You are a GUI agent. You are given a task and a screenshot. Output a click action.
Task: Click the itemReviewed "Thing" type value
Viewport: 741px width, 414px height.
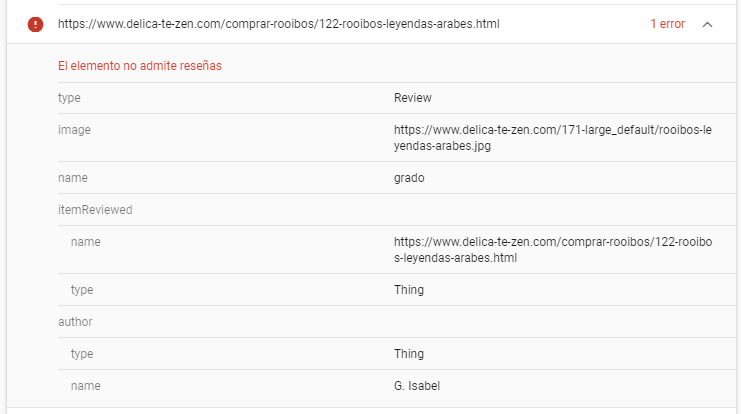(x=409, y=290)
